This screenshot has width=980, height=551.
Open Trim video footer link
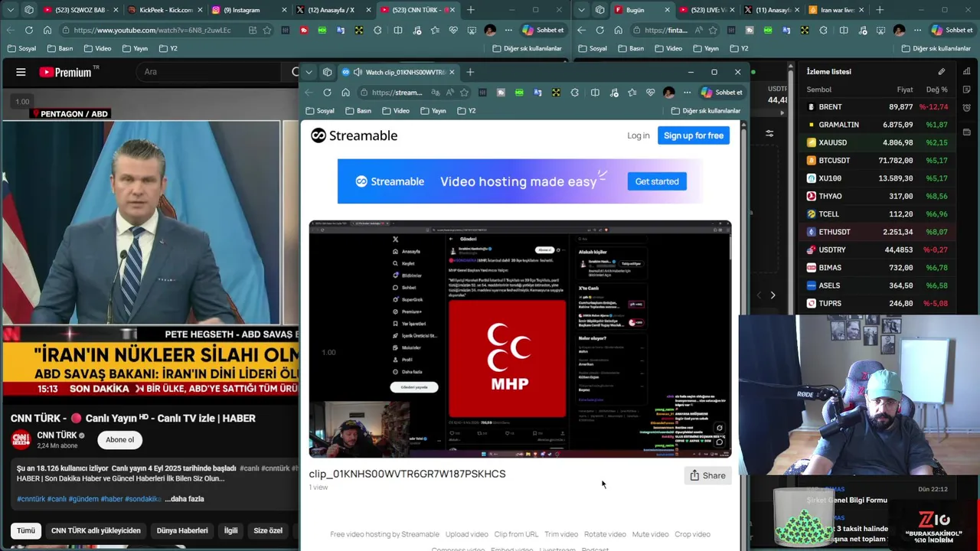click(x=561, y=534)
